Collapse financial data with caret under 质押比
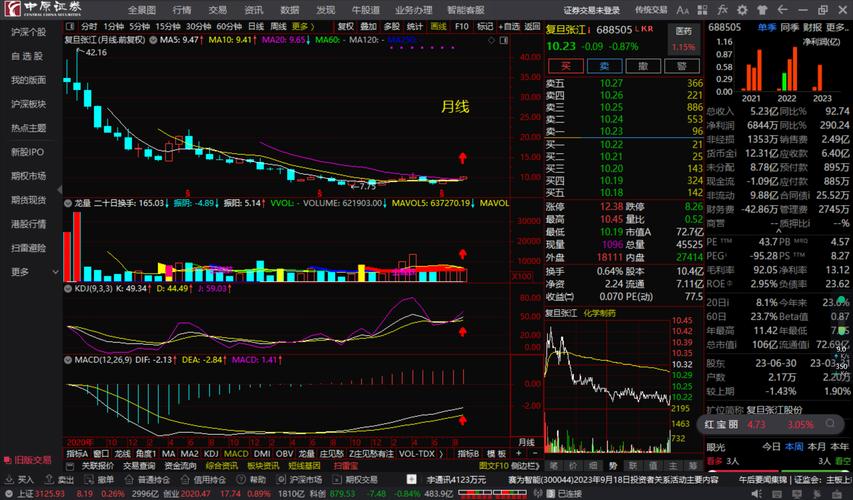 coord(778,231)
